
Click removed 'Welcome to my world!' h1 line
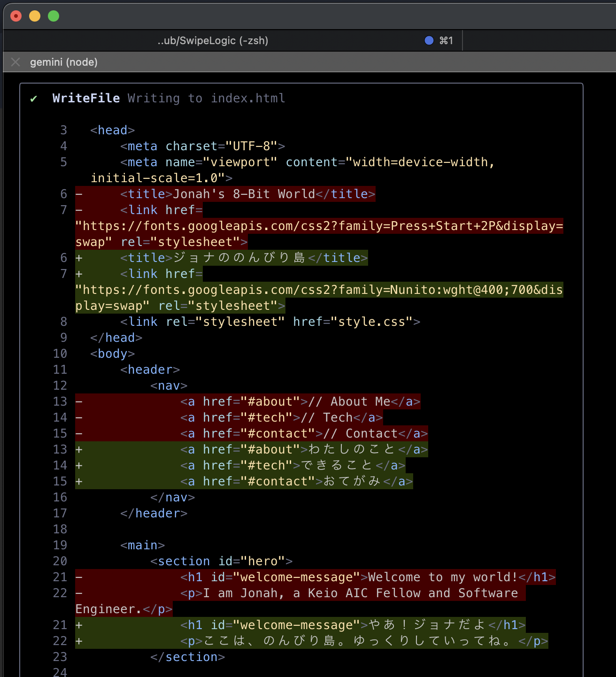click(368, 577)
